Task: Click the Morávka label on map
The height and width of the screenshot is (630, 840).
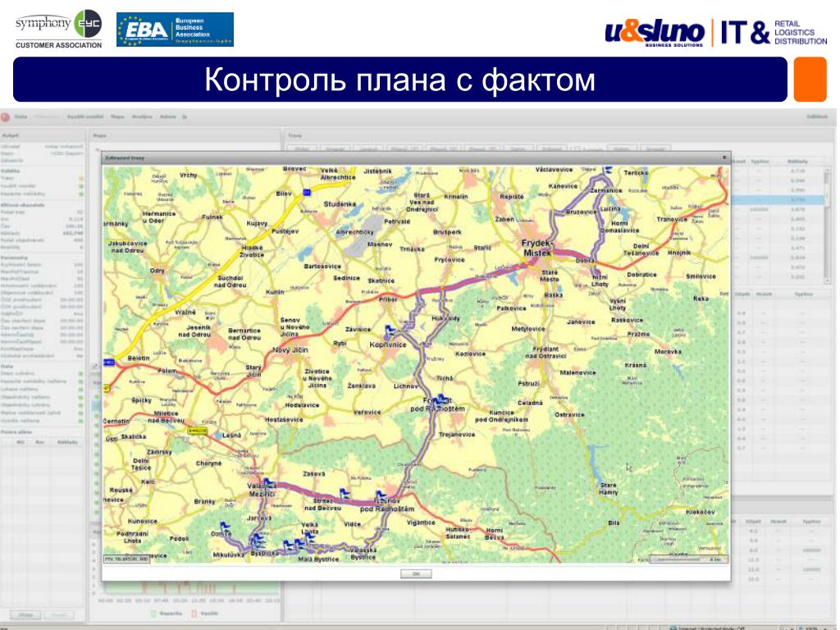Action: click(x=668, y=351)
